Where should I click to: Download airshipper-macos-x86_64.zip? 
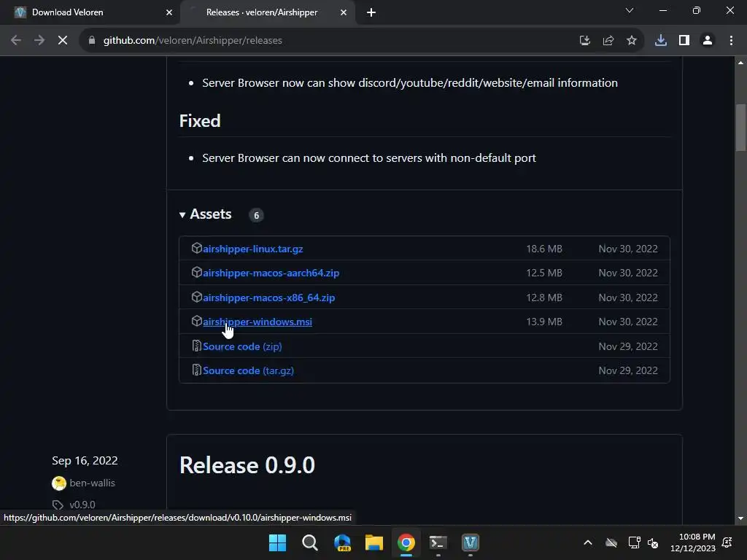[268, 297]
